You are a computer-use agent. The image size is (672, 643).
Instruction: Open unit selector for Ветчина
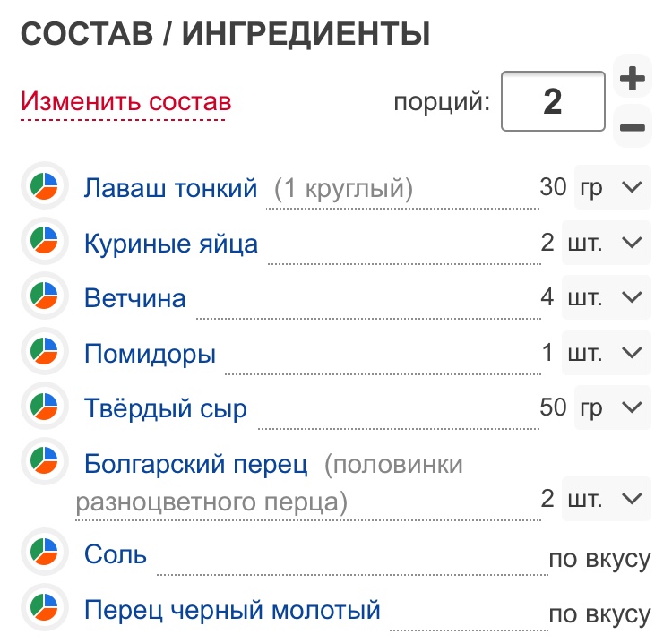606,297
